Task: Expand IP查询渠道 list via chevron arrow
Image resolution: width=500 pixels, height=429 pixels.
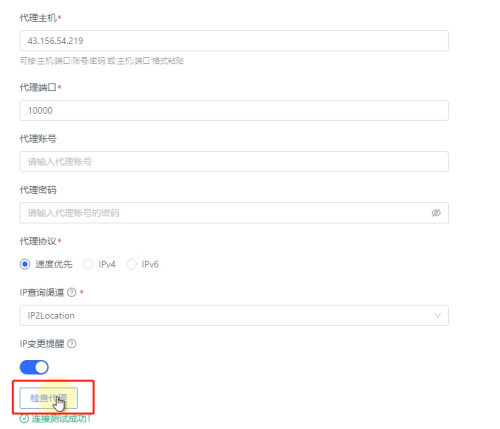Action: coord(437,315)
